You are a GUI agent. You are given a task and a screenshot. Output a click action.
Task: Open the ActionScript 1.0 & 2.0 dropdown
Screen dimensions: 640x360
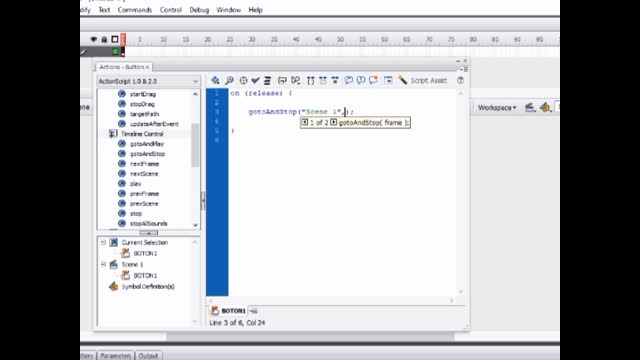click(x=148, y=81)
